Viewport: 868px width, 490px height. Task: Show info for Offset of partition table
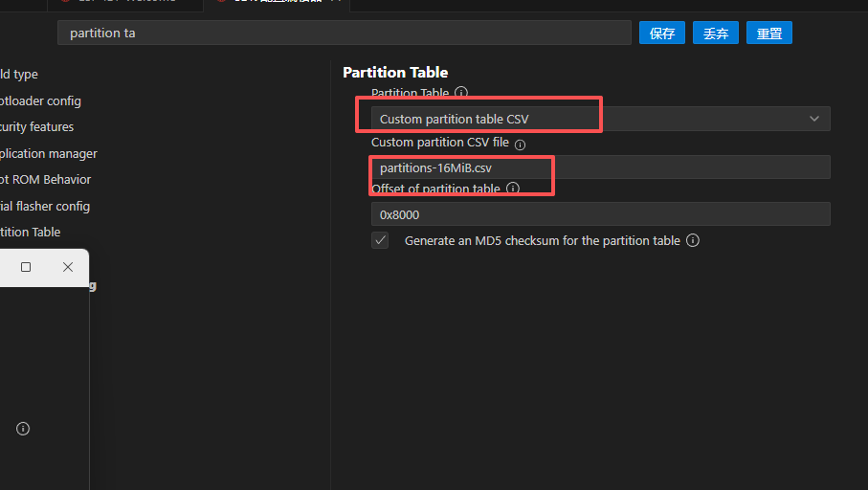point(513,189)
